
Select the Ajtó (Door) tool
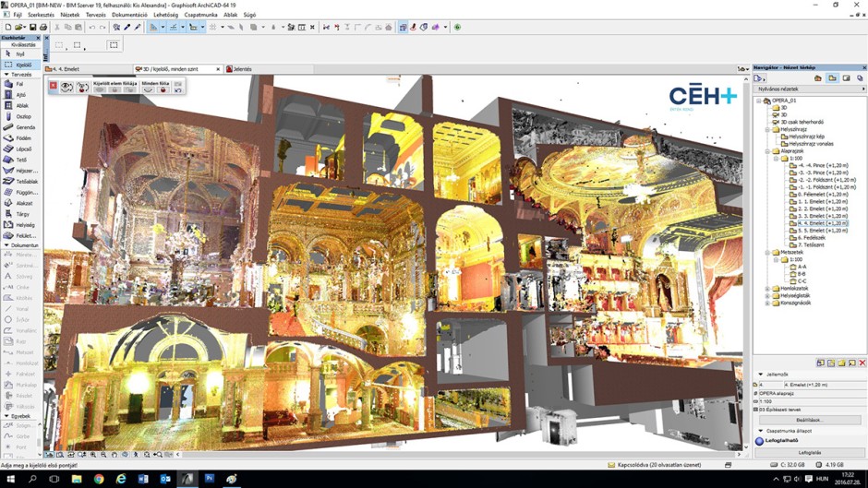click(x=18, y=95)
